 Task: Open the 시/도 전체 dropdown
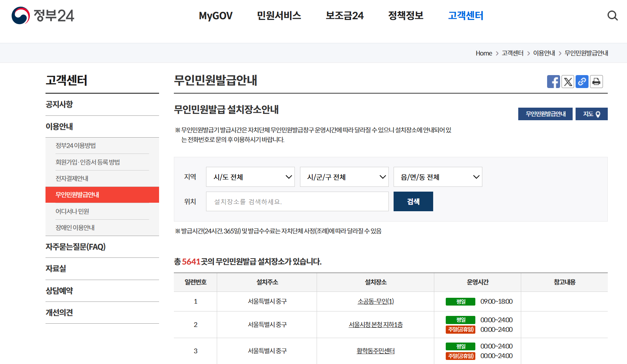coord(250,177)
